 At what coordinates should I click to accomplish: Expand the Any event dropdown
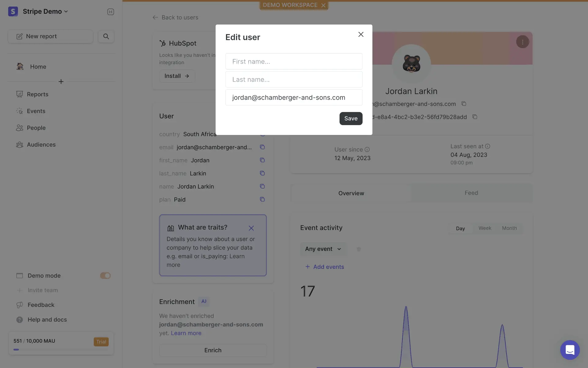coord(323,249)
